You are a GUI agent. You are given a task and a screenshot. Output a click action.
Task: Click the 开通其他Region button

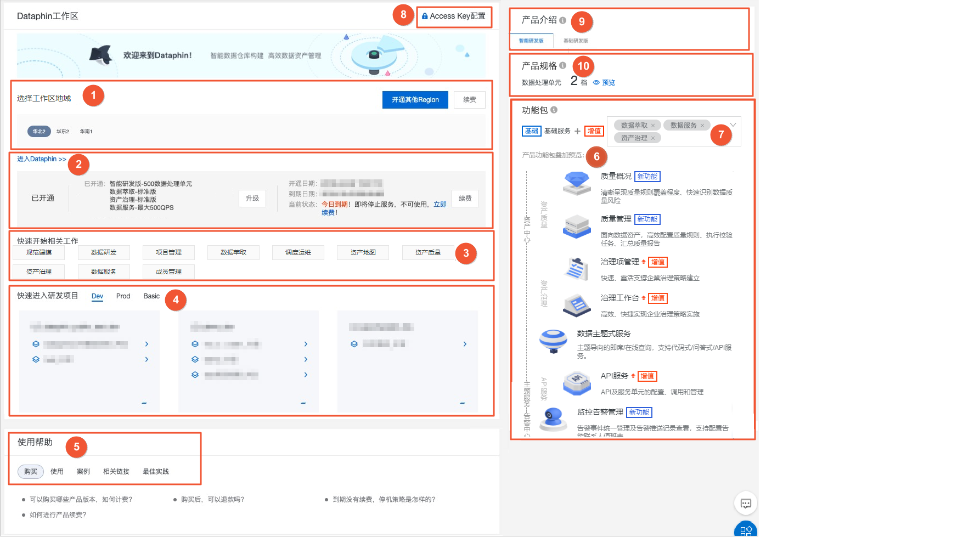[x=415, y=100]
